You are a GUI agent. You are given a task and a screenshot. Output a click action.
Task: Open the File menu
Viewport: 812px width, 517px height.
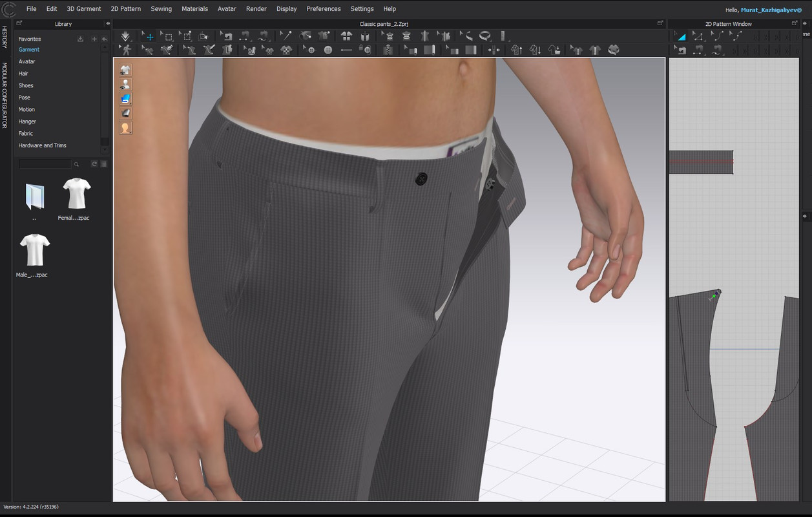[31, 9]
